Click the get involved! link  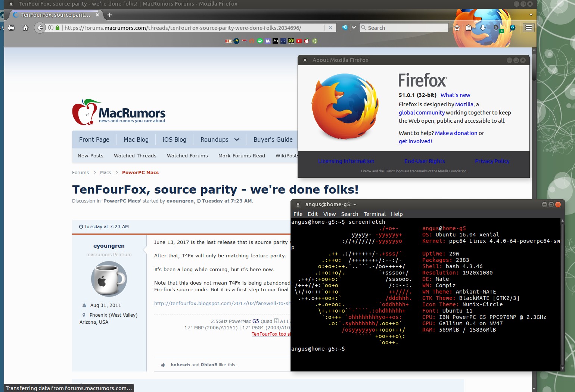coord(415,141)
